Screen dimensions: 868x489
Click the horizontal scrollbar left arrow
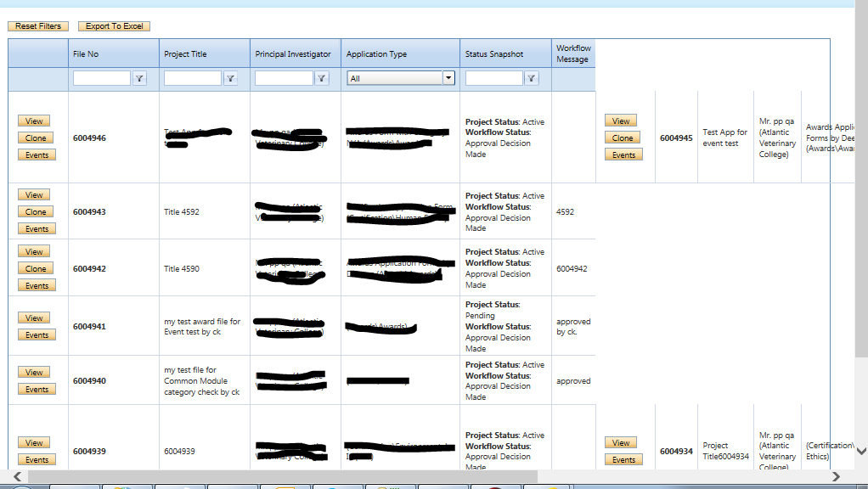coord(17,476)
